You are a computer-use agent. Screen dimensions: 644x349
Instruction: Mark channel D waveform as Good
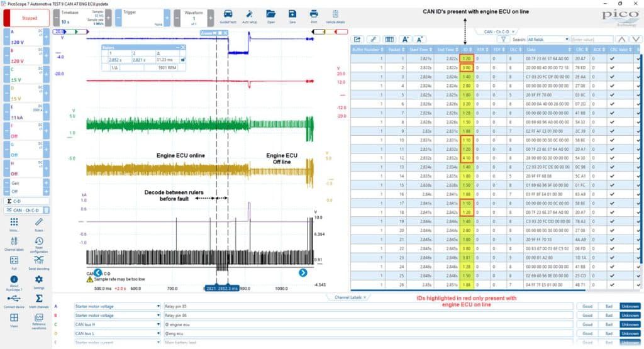tap(587, 333)
